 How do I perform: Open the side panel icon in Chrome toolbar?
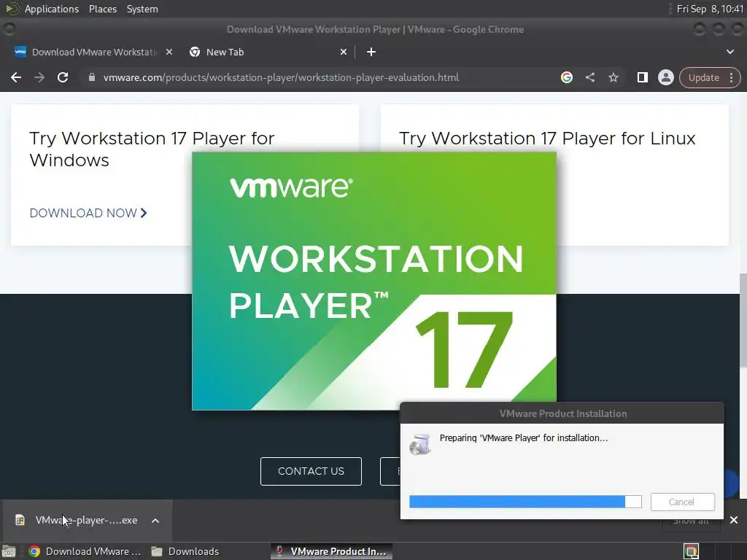click(642, 77)
